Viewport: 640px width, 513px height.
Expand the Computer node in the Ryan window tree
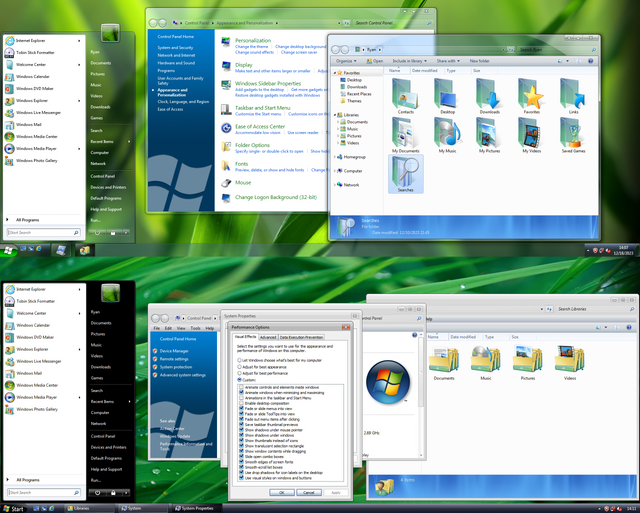tap(335, 171)
